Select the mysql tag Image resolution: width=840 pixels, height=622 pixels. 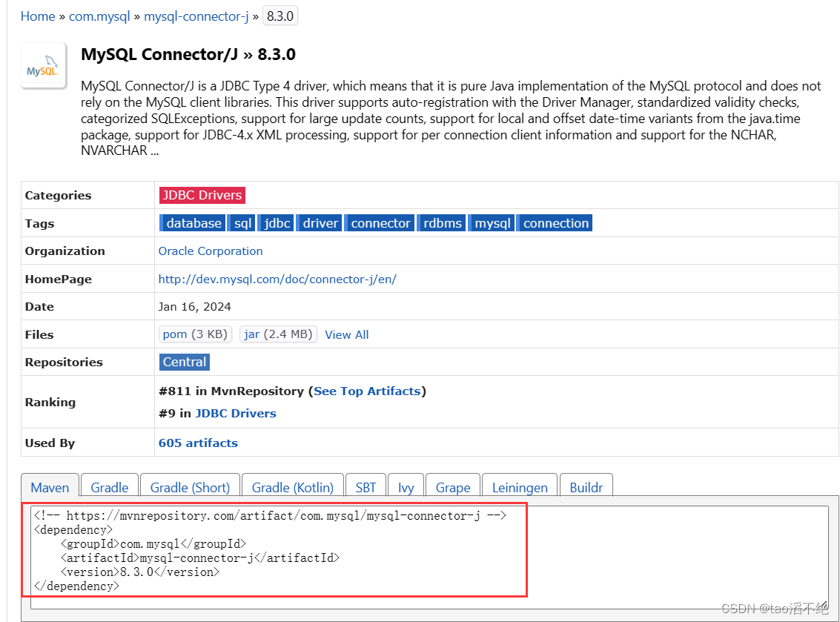point(492,223)
